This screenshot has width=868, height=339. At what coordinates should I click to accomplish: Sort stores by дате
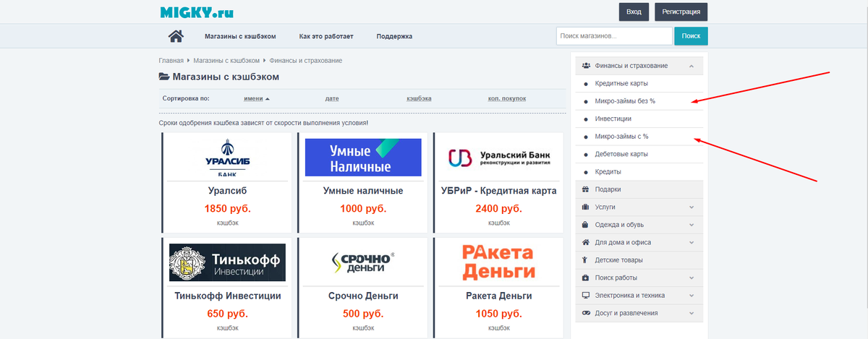coord(332,98)
